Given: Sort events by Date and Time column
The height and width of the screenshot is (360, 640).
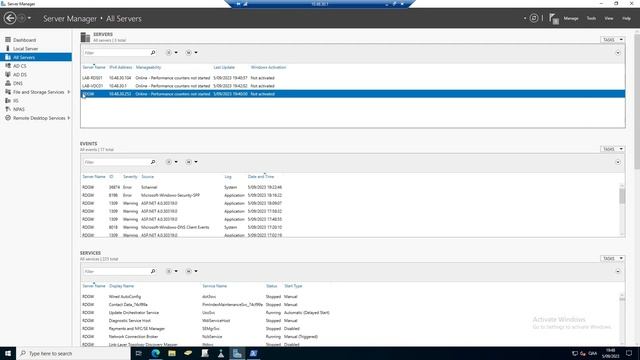Looking at the screenshot, I should [261, 177].
